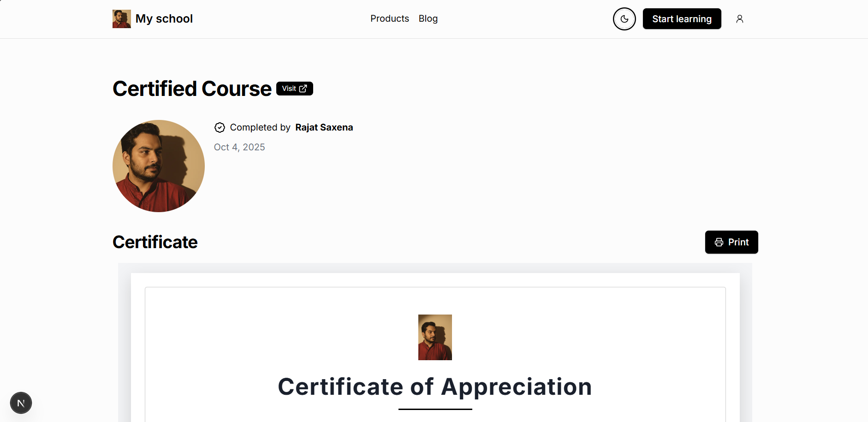Open Rajat Saxena's name link
The height and width of the screenshot is (422, 868).
click(324, 127)
